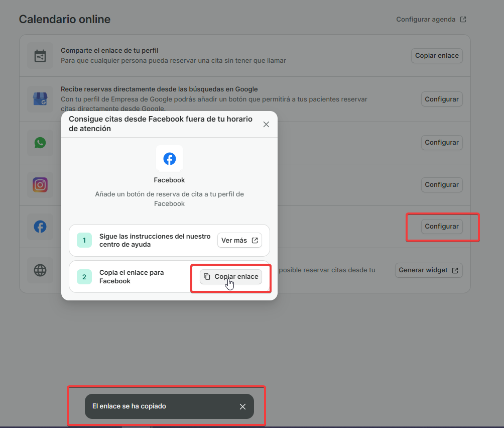This screenshot has width=504, height=428.
Task: Select the globe icon for the website widget
Action: point(40,270)
